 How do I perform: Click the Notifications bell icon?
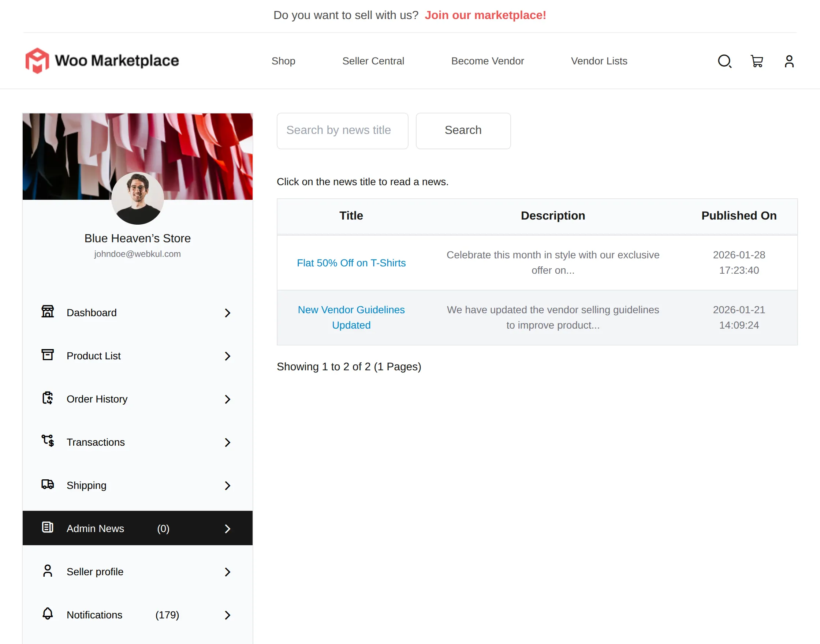click(48, 615)
